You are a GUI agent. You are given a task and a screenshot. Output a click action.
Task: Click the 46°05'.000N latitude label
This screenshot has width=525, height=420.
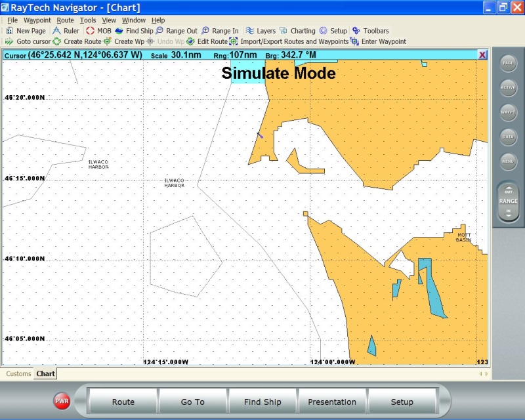click(x=24, y=339)
